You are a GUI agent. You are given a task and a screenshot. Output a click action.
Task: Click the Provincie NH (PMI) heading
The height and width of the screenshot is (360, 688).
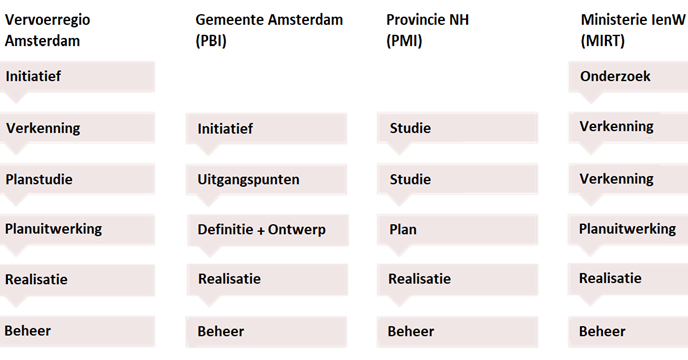pos(427,30)
